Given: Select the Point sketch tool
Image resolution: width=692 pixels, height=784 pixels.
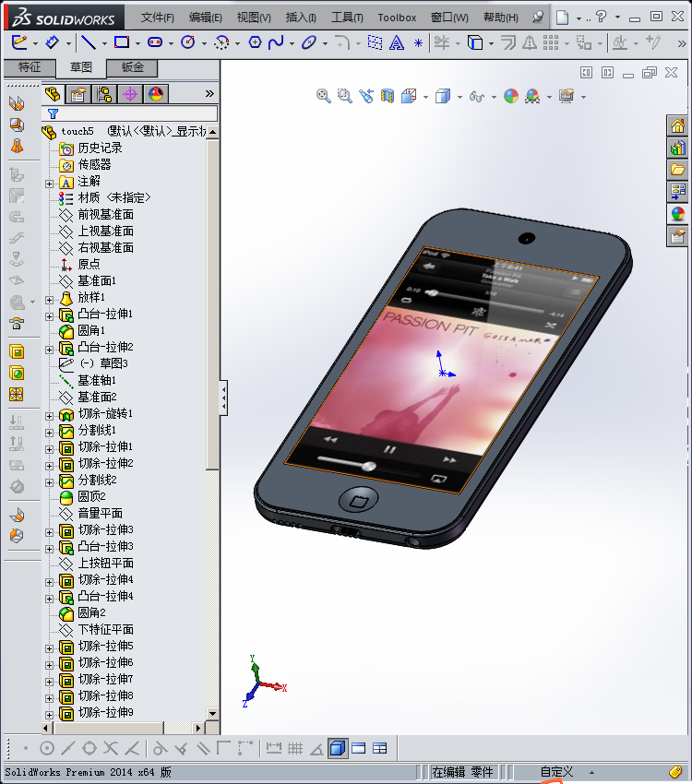Looking at the screenshot, I should click(419, 43).
